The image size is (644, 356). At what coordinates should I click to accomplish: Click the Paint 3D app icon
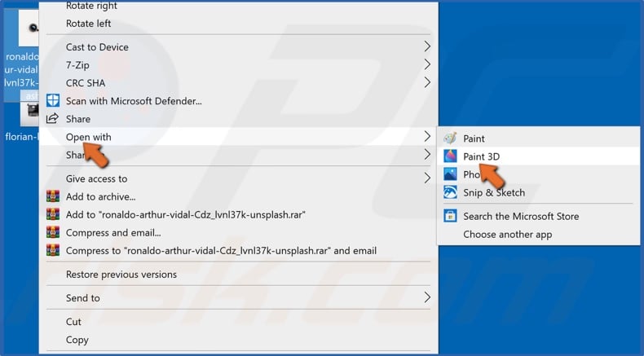coord(450,156)
